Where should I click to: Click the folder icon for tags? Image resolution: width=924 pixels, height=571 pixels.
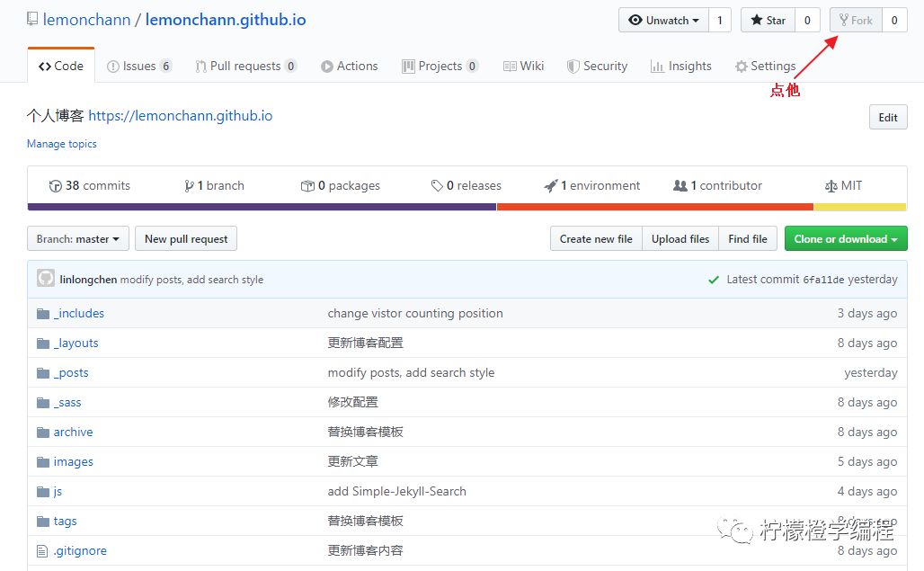pyautogui.click(x=43, y=521)
